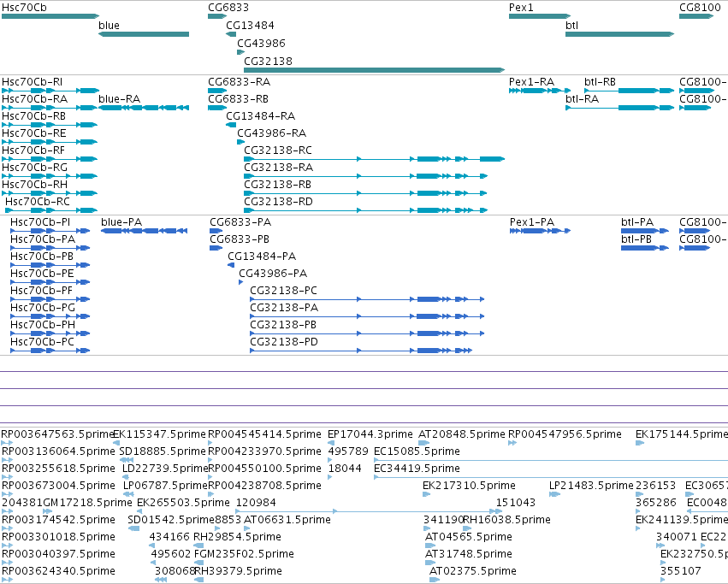Click the btl-RB transcript label

pyautogui.click(x=600, y=82)
